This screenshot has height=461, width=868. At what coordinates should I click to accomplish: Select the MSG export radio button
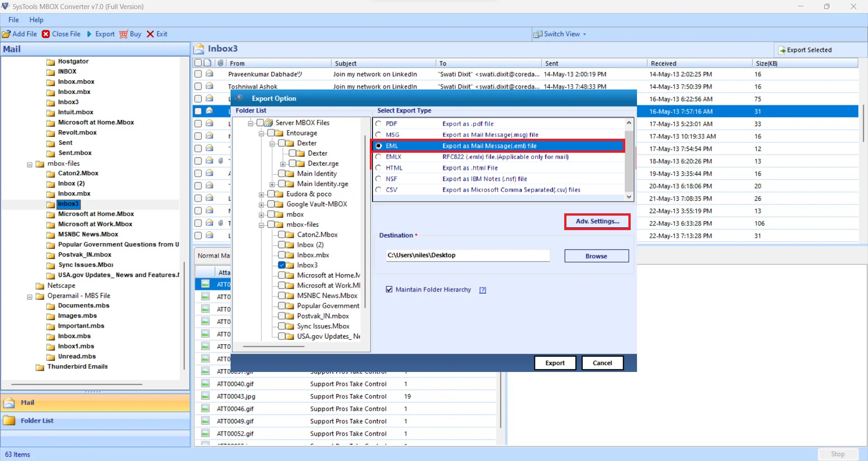(378, 135)
